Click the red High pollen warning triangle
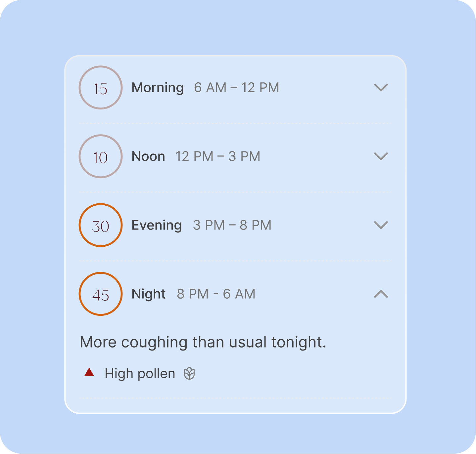This screenshot has width=476, height=454. (x=89, y=373)
